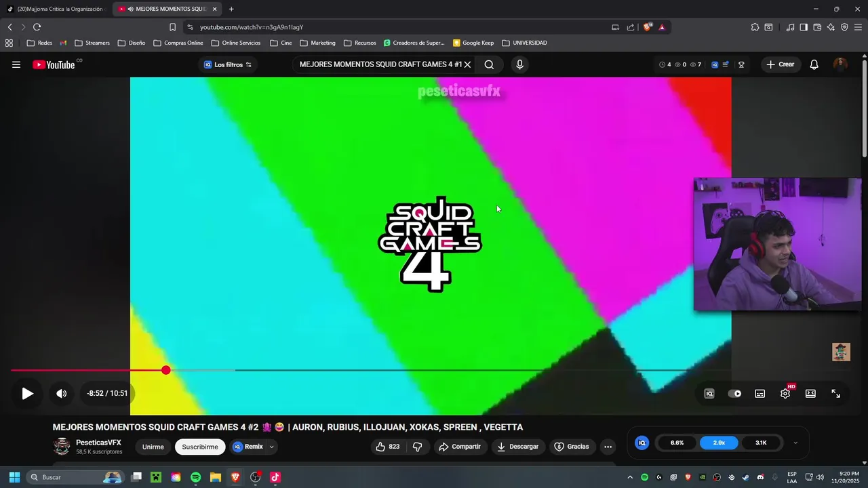Open Los filtros vidIQ filter button
Viewport: 868px width, 488px height.
click(x=228, y=64)
